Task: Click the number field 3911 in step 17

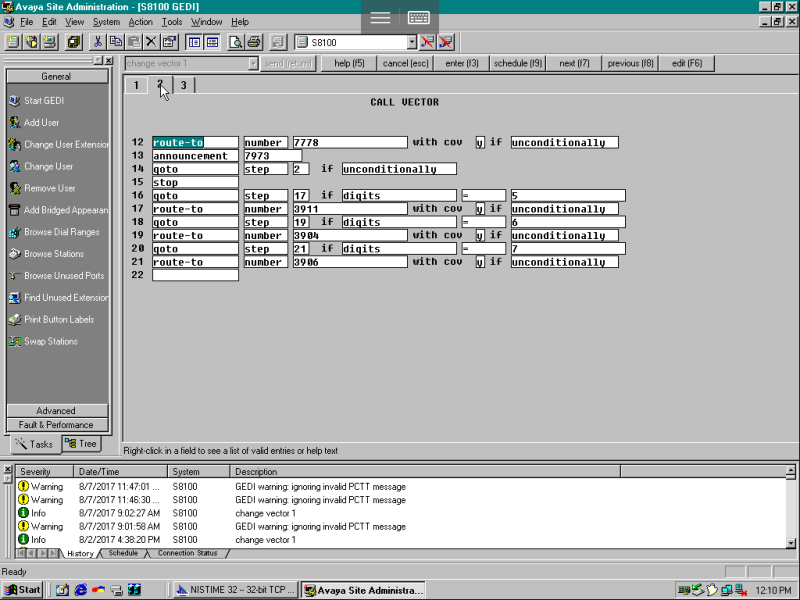Action: [x=350, y=209]
